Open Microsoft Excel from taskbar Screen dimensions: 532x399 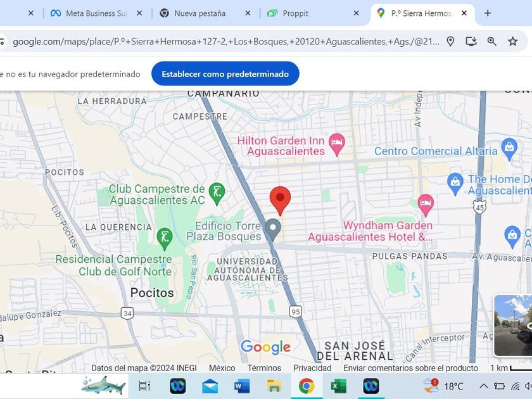pyautogui.click(x=338, y=386)
